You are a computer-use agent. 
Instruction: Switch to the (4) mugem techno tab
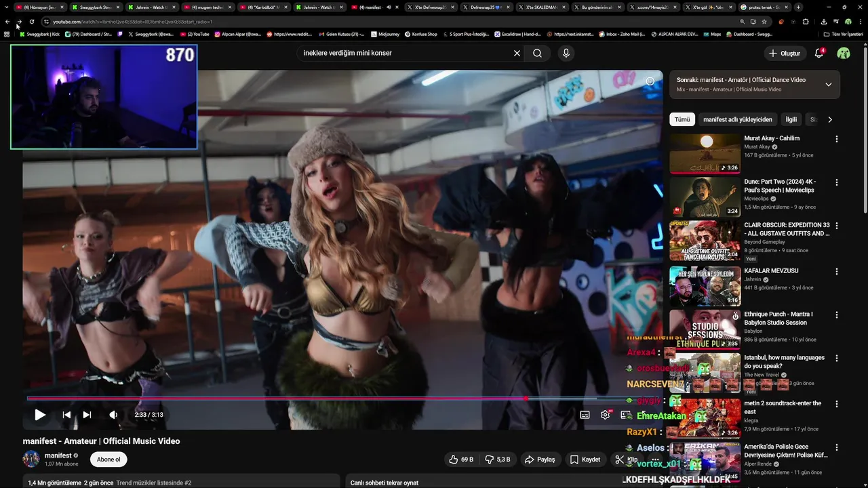(x=207, y=7)
